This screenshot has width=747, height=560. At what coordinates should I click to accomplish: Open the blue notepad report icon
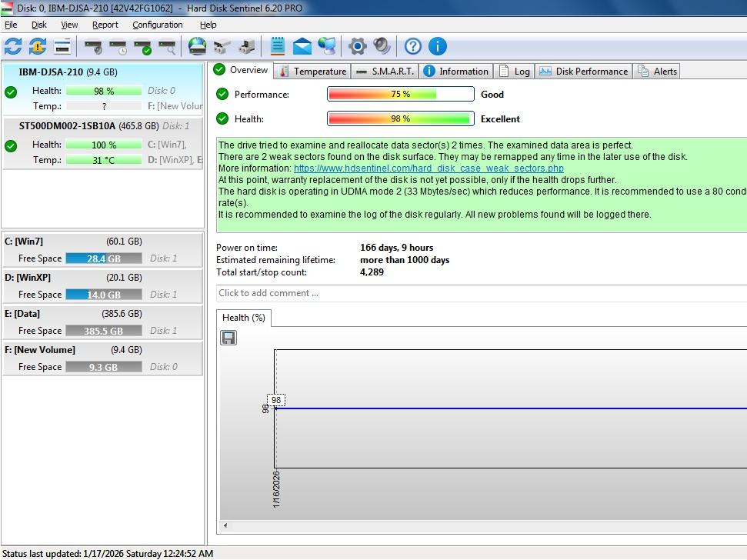278,46
